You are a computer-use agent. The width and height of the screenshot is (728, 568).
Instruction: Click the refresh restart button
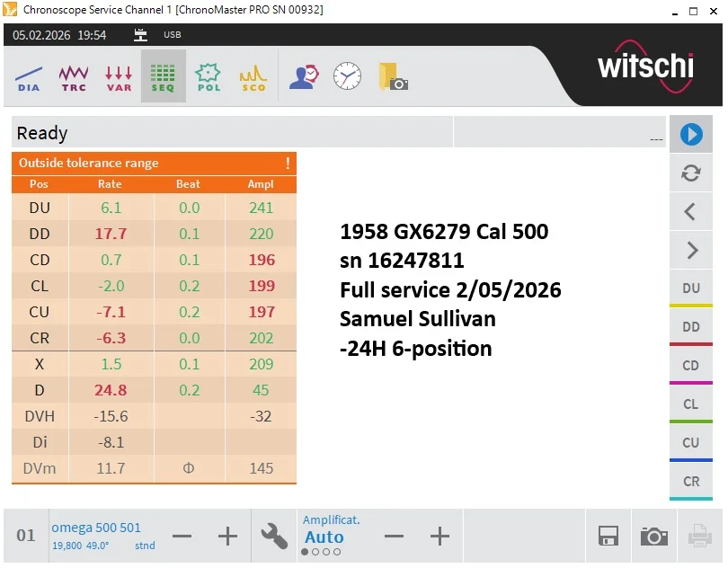(690, 173)
